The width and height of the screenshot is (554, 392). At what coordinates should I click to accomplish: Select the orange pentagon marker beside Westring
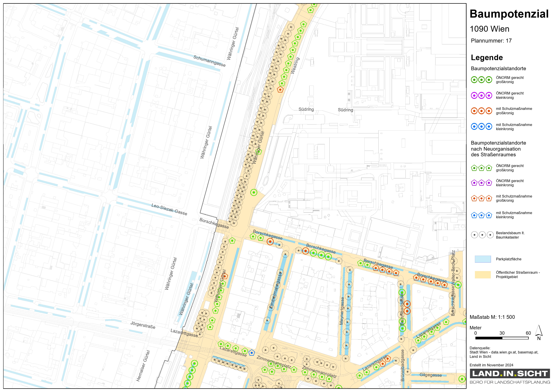pyautogui.click(x=280, y=90)
